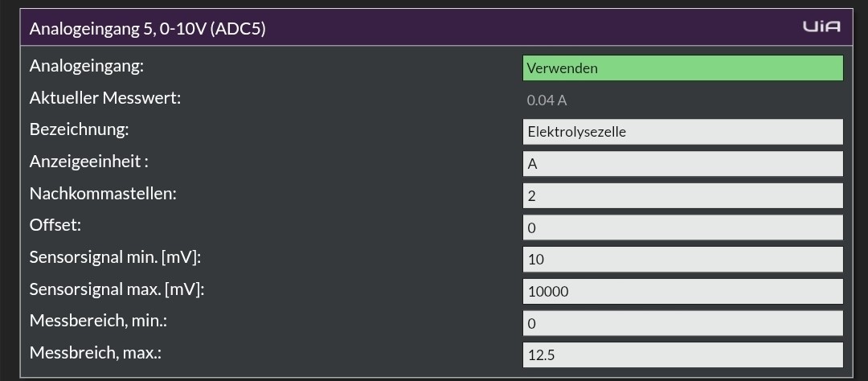
Task: Click the Messbreich, max. field showing 12.5
Action: tap(683, 355)
